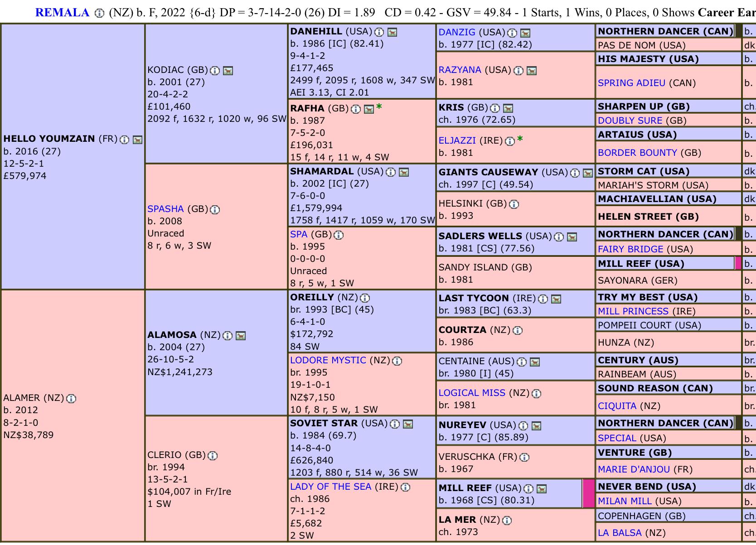
Task: Click the photo icon beside GIANTS CAUSEWAY
Action: 588,173
